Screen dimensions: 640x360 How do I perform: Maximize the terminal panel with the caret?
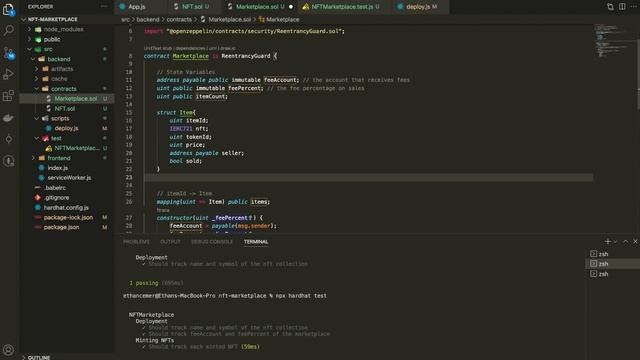pyautogui.click(x=625, y=242)
